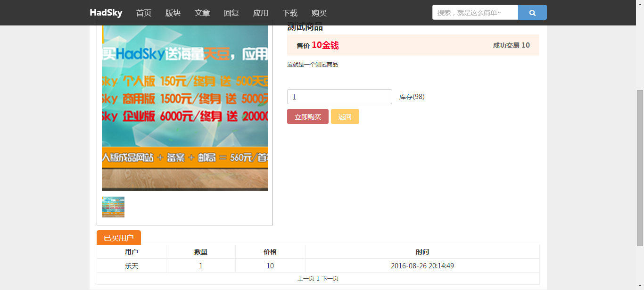
Task: Click the 成功交易 10 text
Action: point(512,45)
